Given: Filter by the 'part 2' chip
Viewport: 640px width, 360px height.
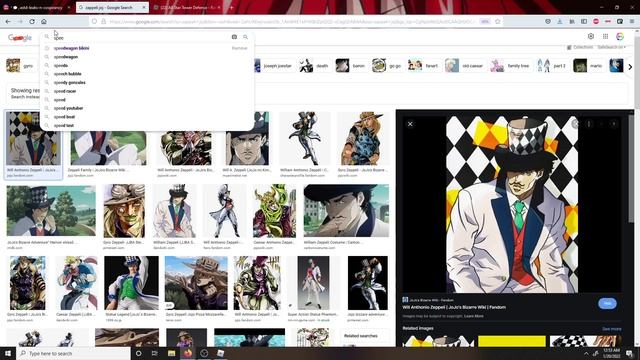Looking at the screenshot, I should click(552, 65).
